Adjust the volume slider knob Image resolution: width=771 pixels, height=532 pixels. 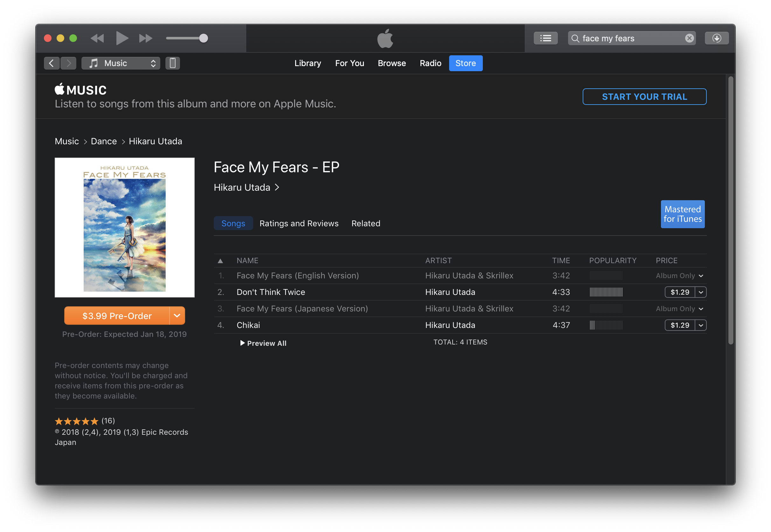coord(204,38)
